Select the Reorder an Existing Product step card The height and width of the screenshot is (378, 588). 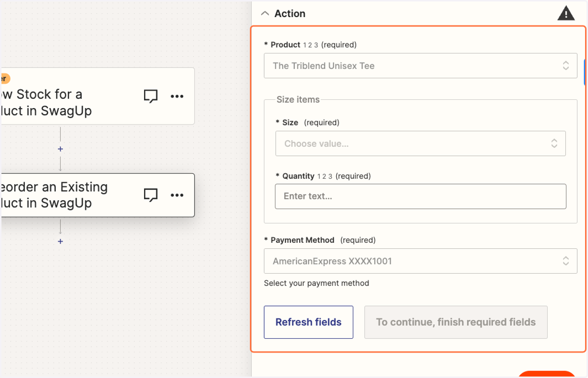[98, 195]
